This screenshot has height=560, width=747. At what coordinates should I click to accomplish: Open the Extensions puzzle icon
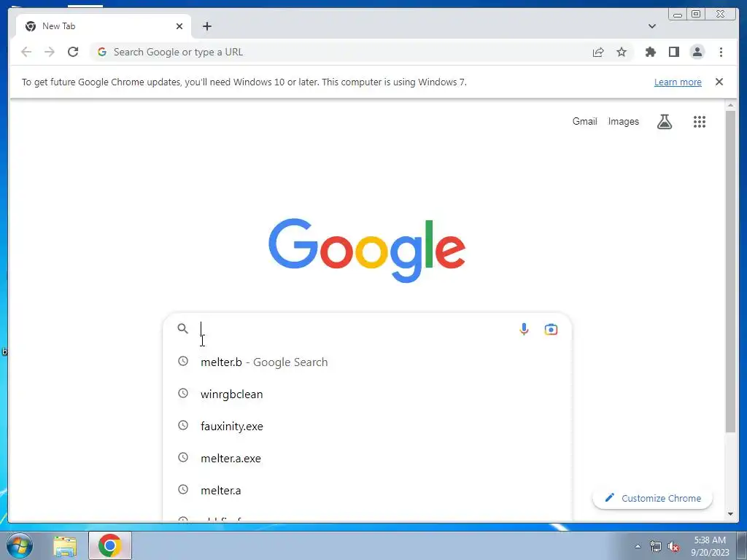650,52
